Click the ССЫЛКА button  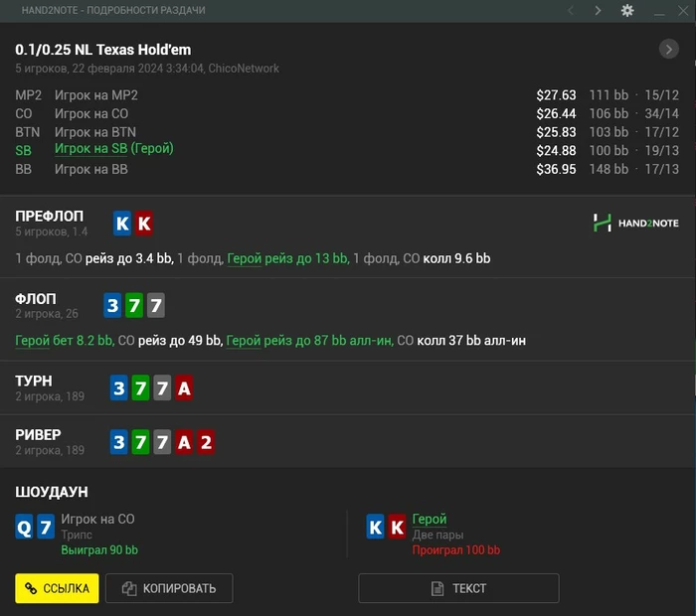click(57, 588)
